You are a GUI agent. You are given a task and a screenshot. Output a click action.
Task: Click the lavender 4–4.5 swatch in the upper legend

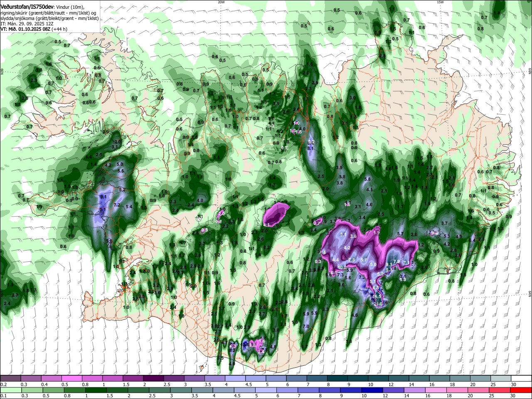click(235, 378)
